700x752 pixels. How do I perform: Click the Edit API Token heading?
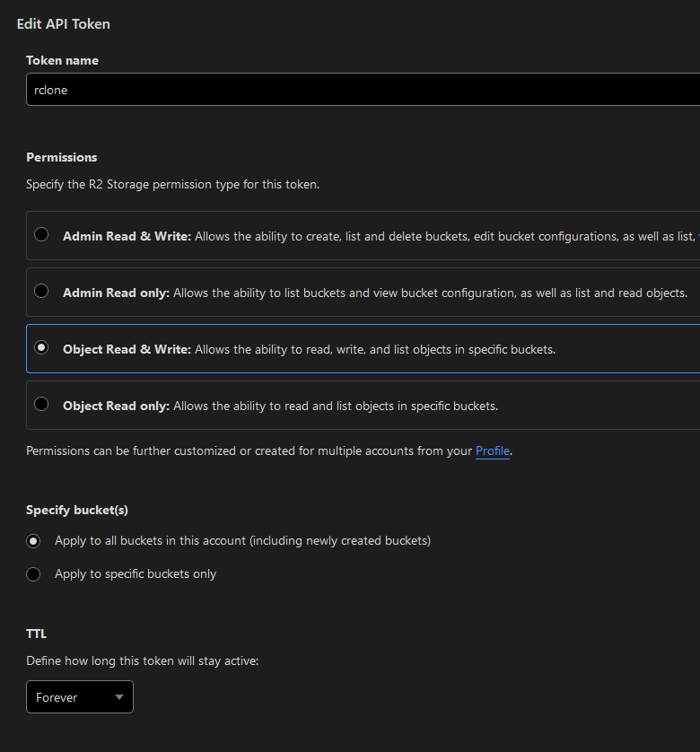(x=64, y=24)
